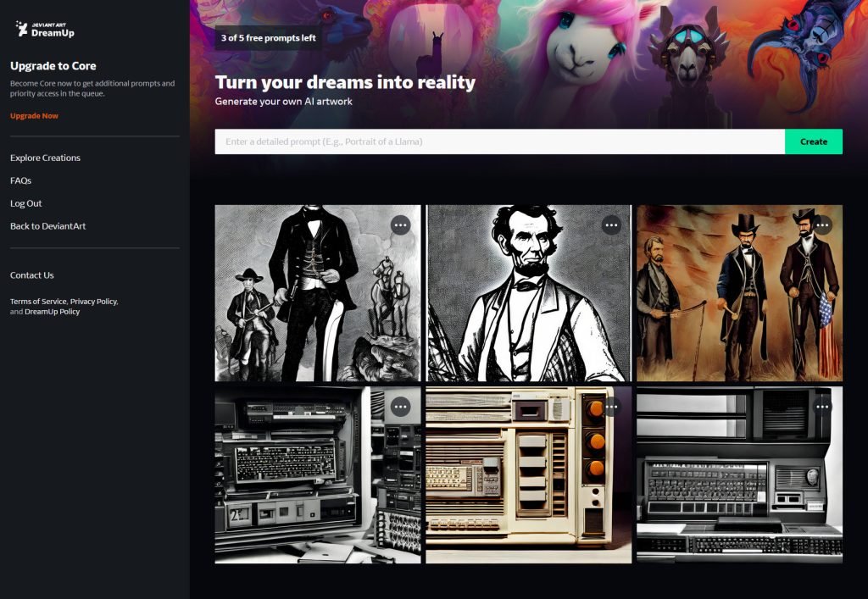Open options menu on three cowboys image

pyautogui.click(x=822, y=225)
